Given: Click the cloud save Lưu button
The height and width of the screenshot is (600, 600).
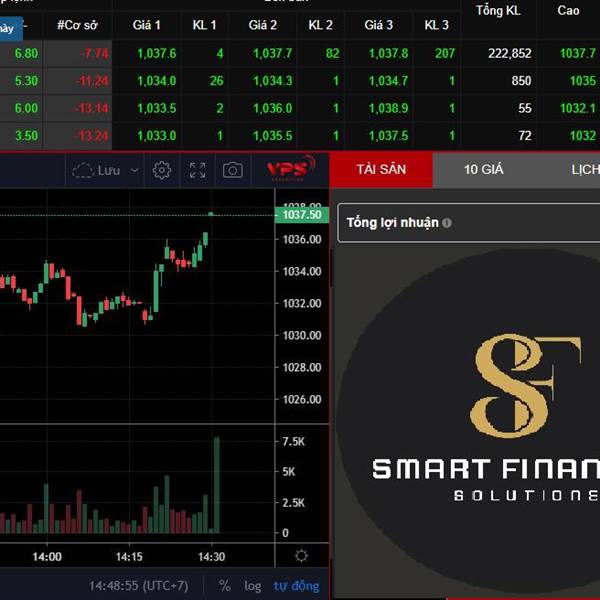Looking at the screenshot, I should pyautogui.click(x=96, y=170).
